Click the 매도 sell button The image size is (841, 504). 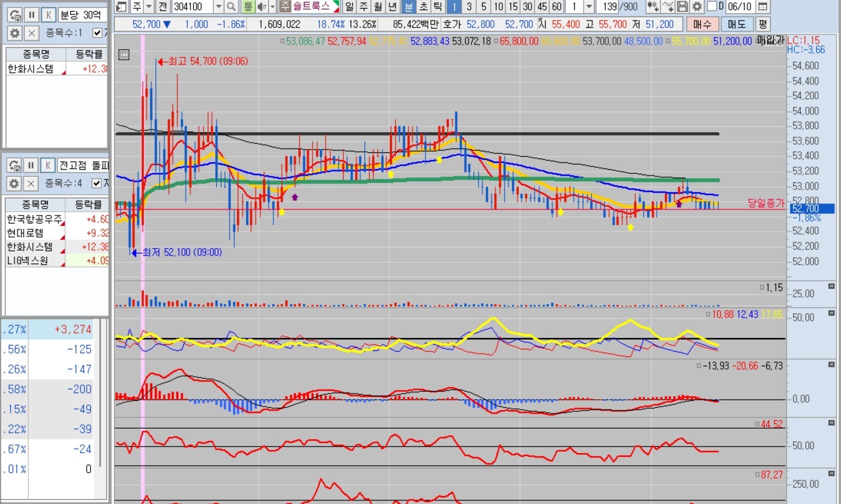[x=737, y=24]
